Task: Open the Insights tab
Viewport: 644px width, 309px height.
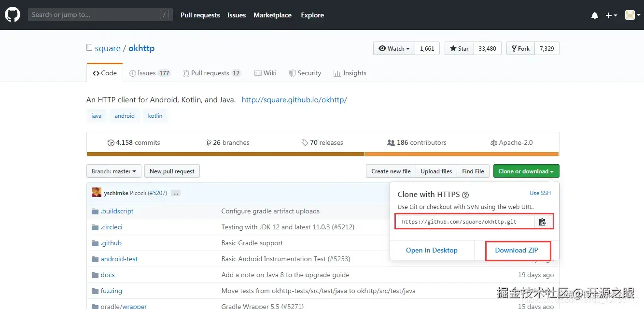Action: pos(350,73)
